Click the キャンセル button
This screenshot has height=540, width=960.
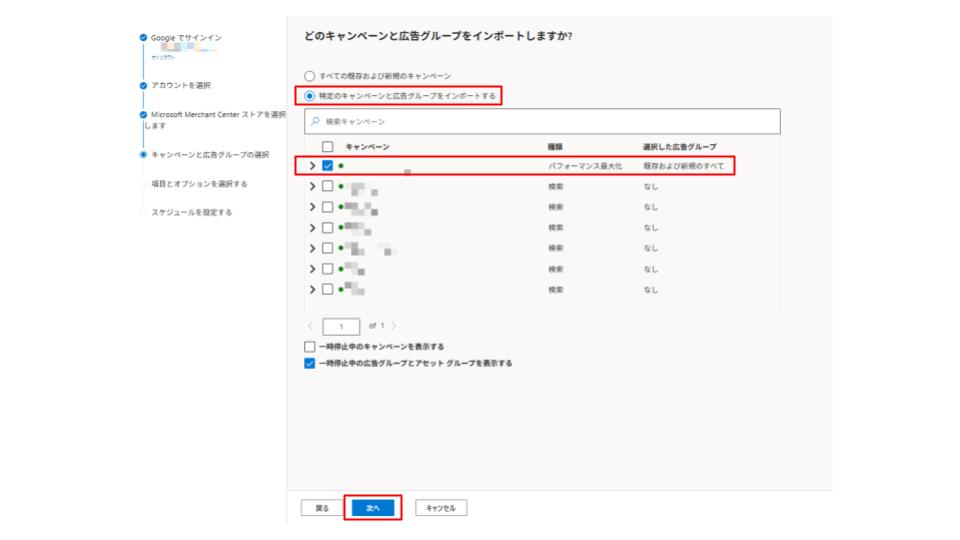pyautogui.click(x=441, y=508)
